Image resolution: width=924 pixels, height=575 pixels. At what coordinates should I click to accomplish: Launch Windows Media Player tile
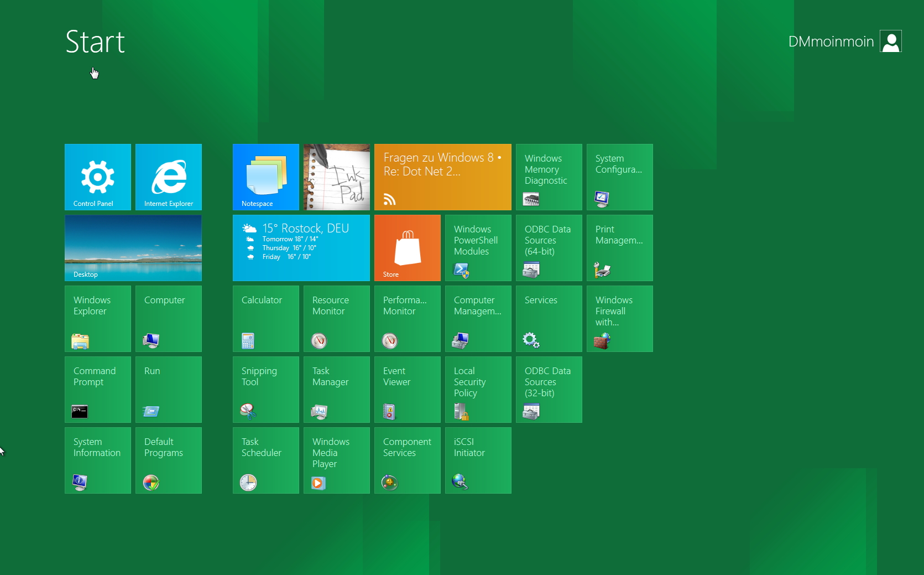click(337, 460)
